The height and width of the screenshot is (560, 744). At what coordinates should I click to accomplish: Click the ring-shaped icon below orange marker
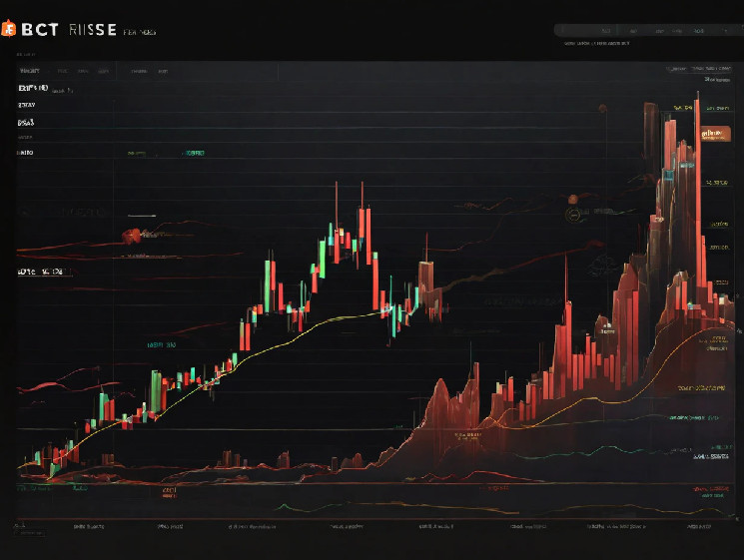[x=573, y=215]
